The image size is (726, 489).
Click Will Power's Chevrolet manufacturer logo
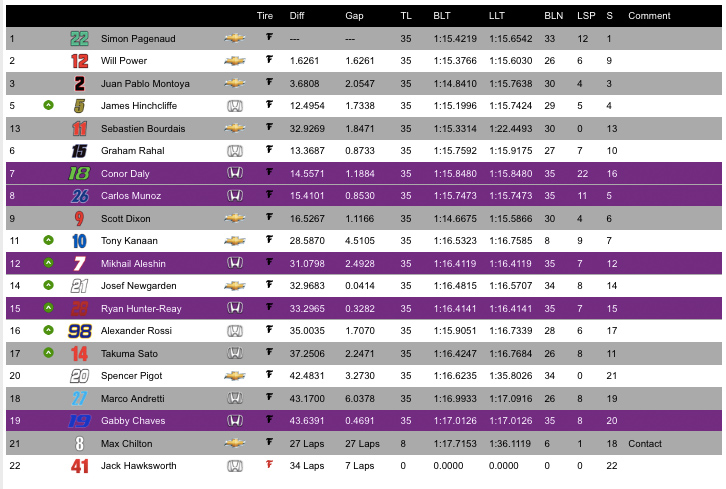click(235, 61)
